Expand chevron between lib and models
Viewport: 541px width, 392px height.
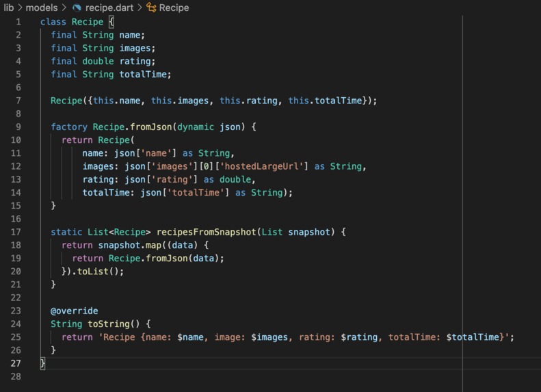20,8
